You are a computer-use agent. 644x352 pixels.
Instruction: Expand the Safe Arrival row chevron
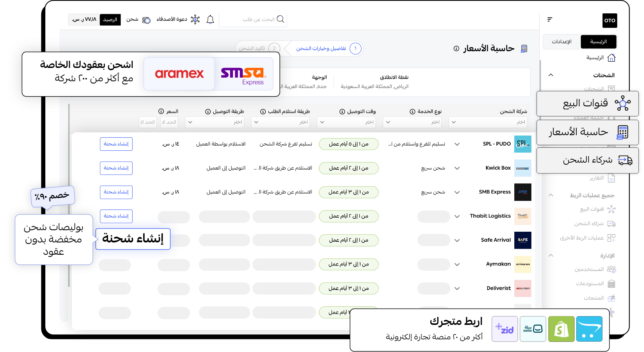pos(457,241)
